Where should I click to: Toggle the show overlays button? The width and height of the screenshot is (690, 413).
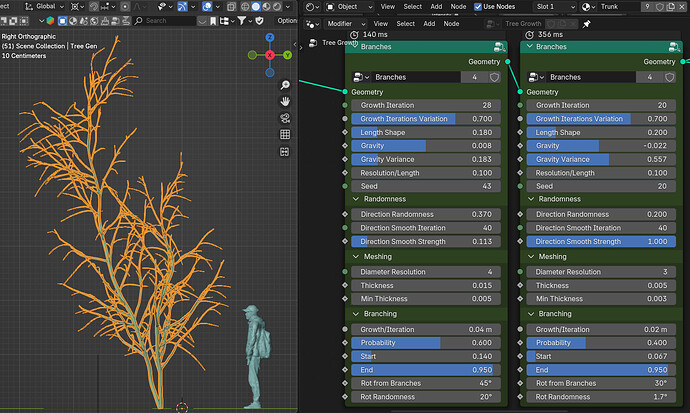[x=207, y=7]
